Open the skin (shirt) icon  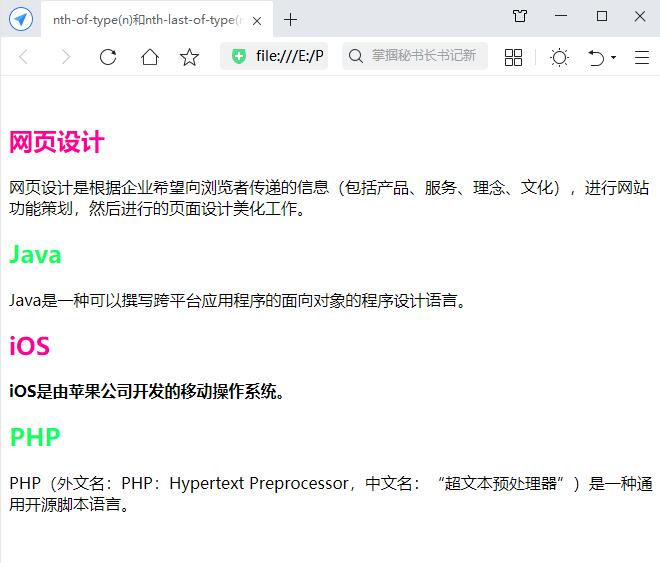click(x=520, y=16)
